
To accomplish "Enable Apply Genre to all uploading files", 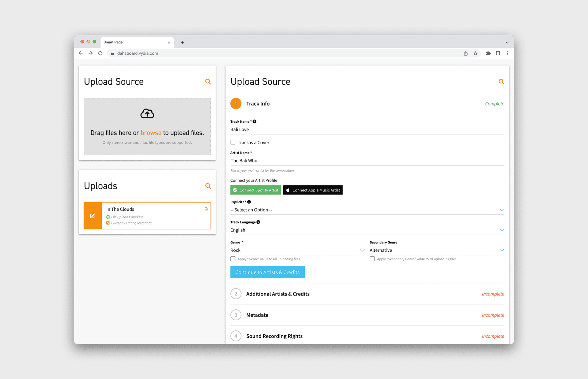I will [x=233, y=259].
